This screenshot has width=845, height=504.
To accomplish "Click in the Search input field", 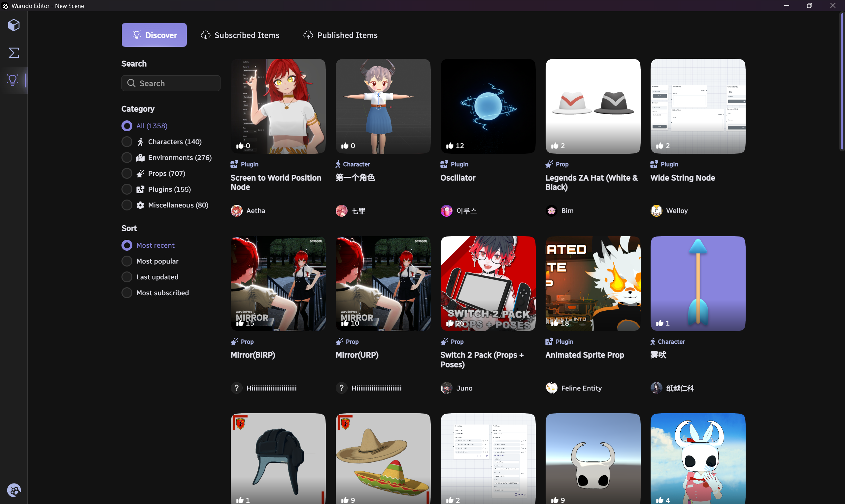I will pos(171,83).
